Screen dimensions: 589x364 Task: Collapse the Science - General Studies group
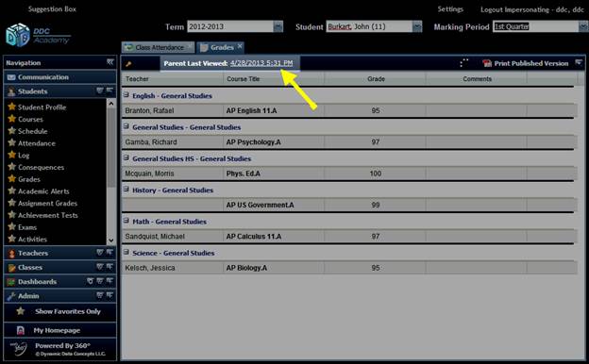coord(126,252)
